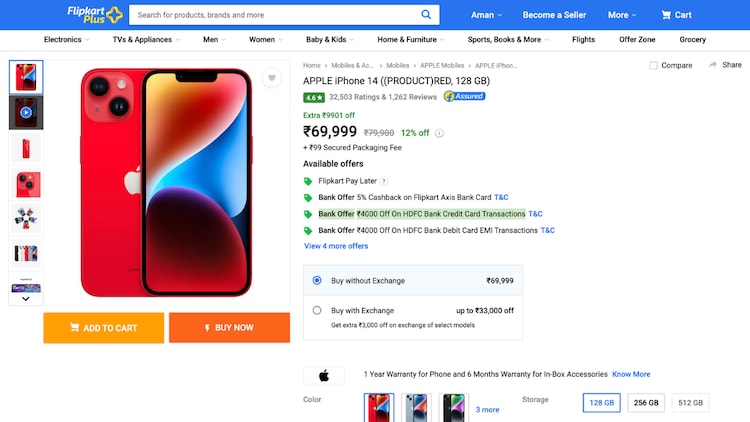Screen dimensions: 750x422
Task: Click price info icon beside 12% off
Action: coord(439,133)
